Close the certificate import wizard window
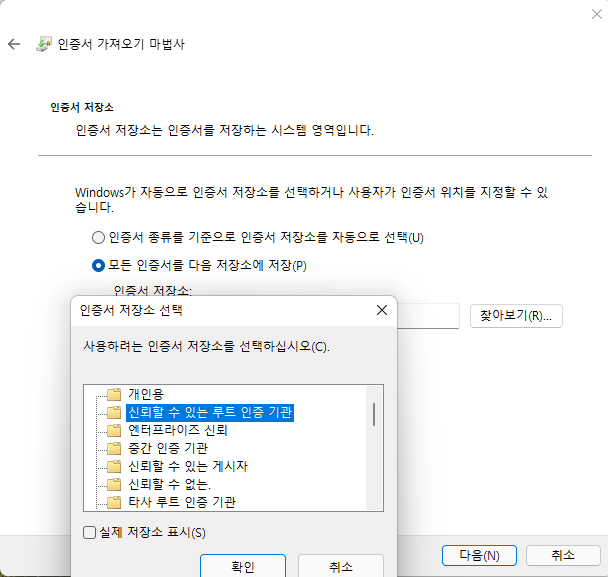The height and width of the screenshot is (577, 608). coord(596,14)
